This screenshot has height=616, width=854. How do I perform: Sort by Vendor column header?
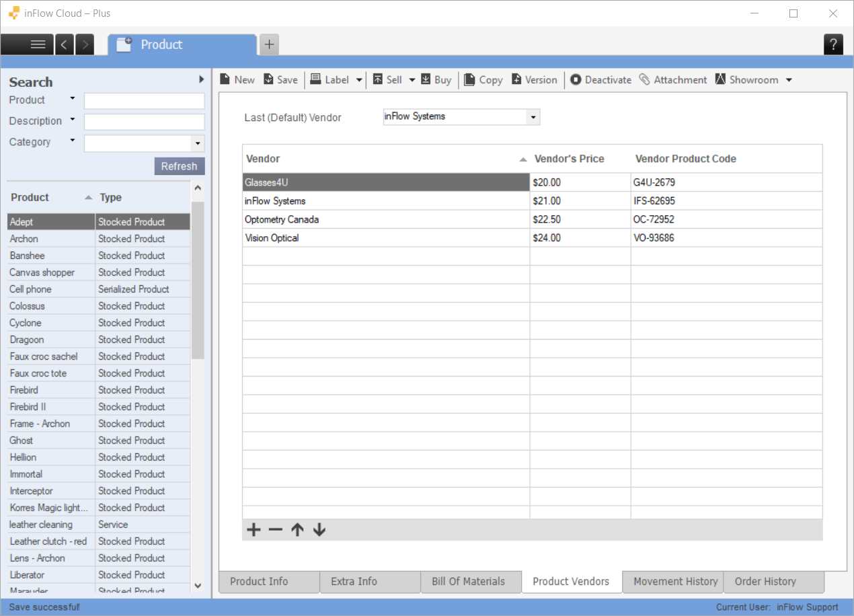click(386, 159)
